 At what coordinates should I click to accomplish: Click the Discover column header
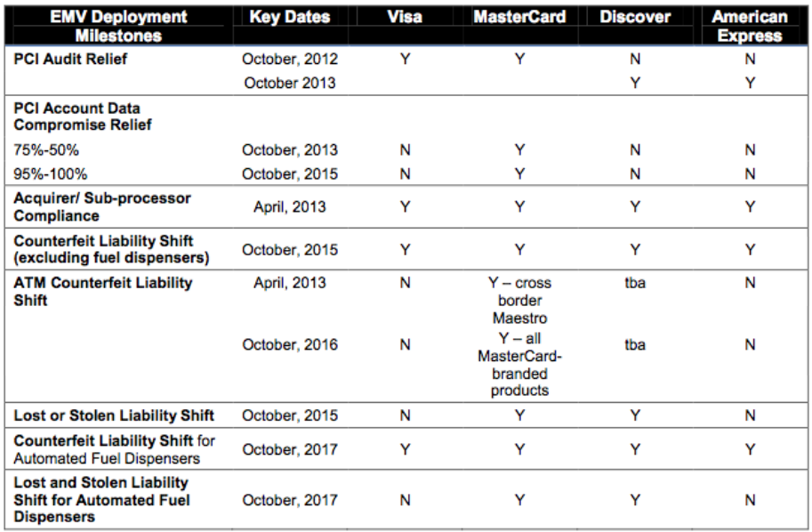[x=635, y=17]
